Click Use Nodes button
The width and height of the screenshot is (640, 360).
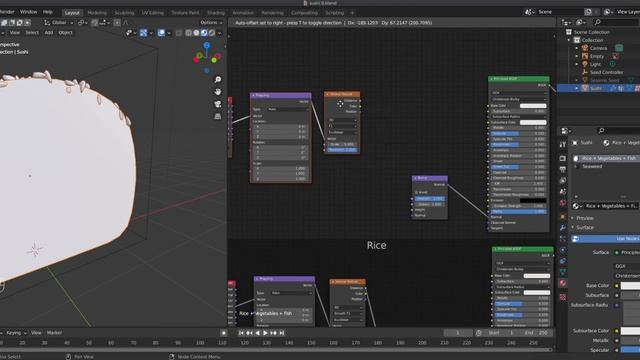[606, 238]
